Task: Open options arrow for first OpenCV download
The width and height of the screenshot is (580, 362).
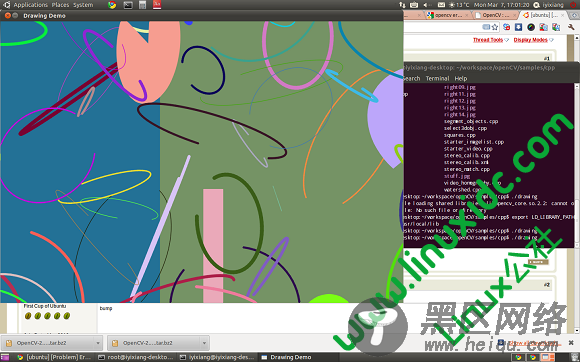Action: click(x=98, y=343)
